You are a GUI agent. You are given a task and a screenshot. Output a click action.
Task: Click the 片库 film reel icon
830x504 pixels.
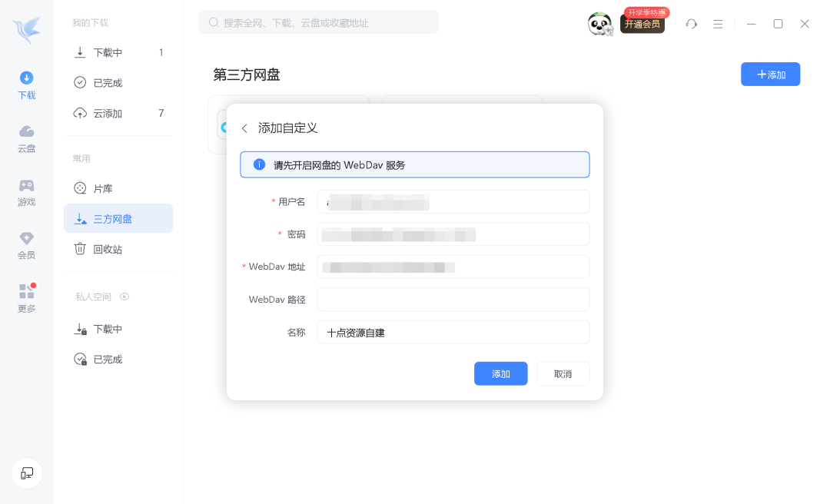80,188
